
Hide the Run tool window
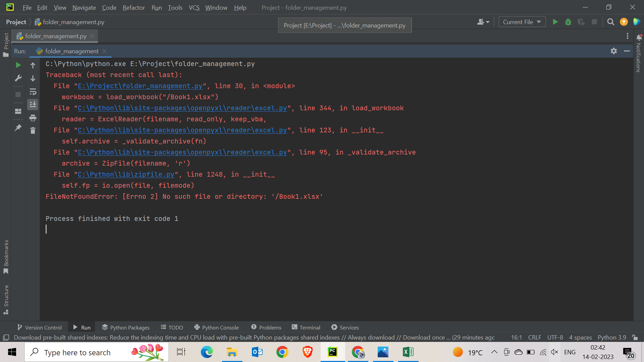click(627, 51)
